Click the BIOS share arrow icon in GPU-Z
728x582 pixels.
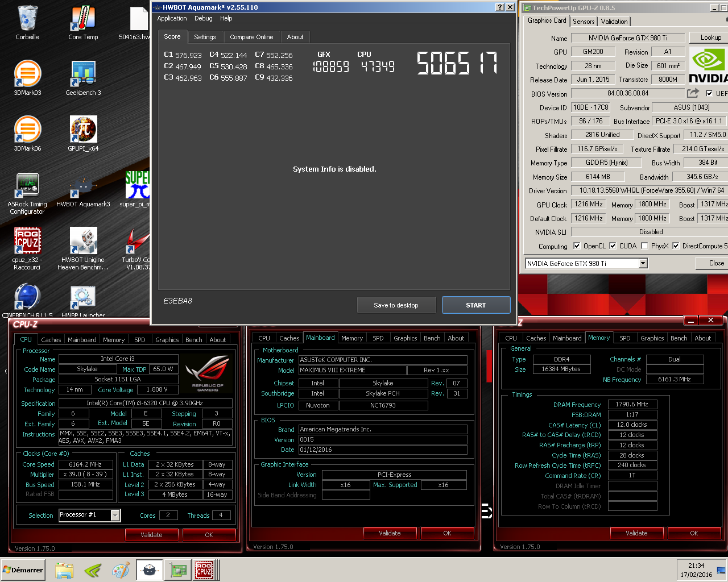693,93
